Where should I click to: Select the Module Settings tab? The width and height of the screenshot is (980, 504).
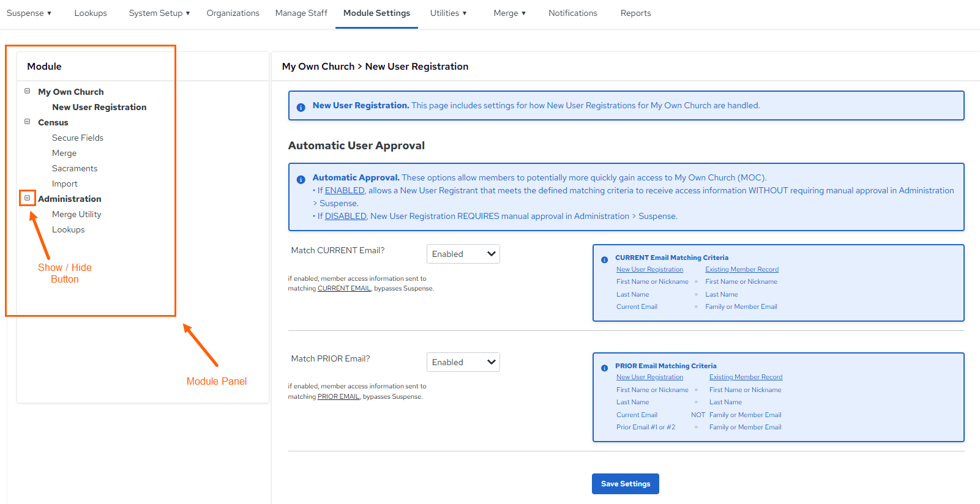[376, 13]
